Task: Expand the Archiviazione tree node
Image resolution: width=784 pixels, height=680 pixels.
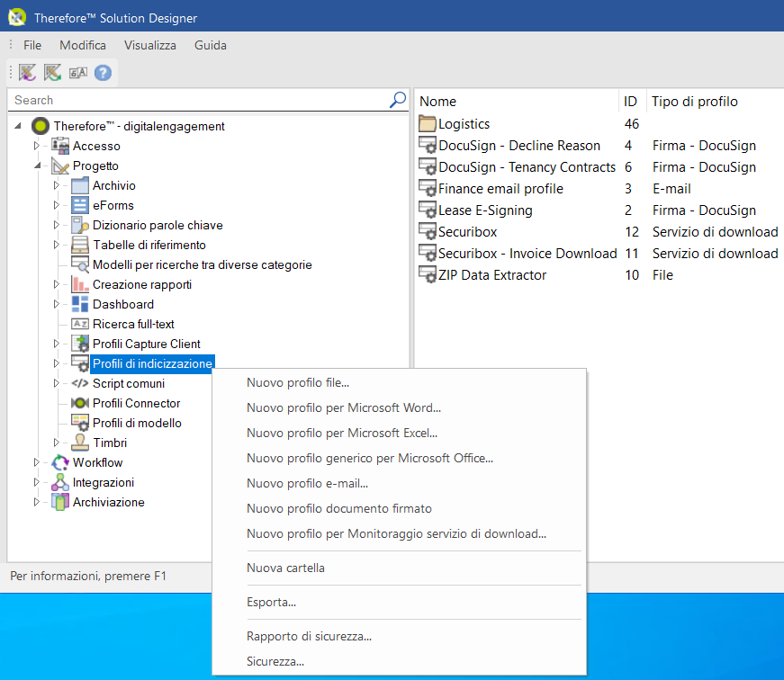Action: [x=37, y=502]
